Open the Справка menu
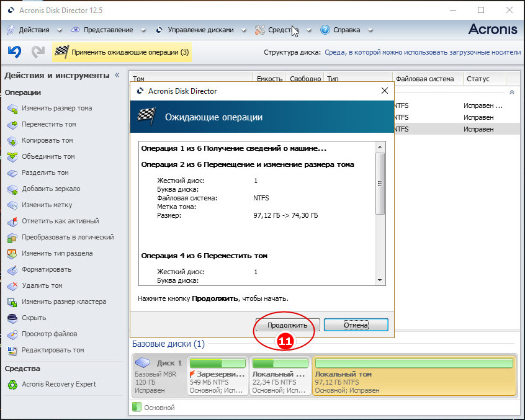 (x=346, y=30)
